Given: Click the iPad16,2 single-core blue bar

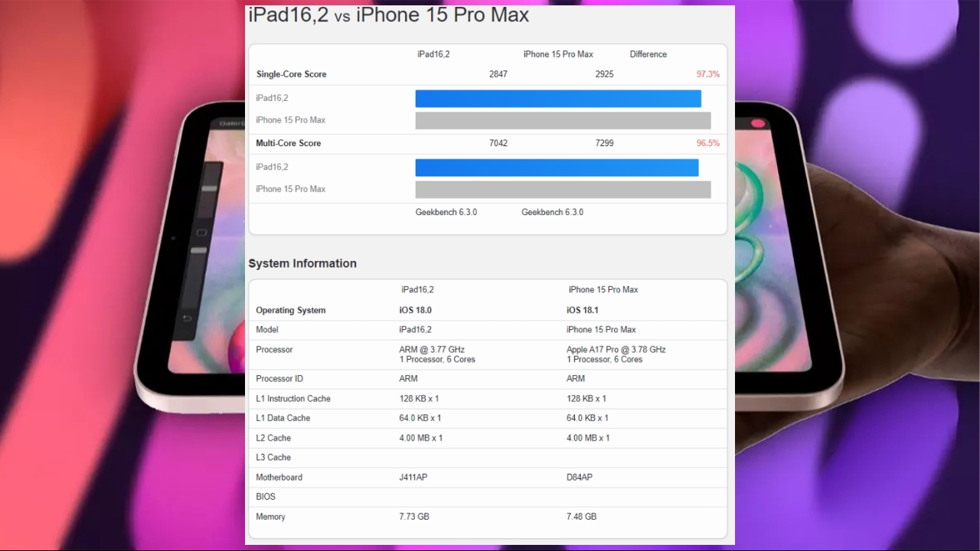Looking at the screenshot, I should [558, 99].
